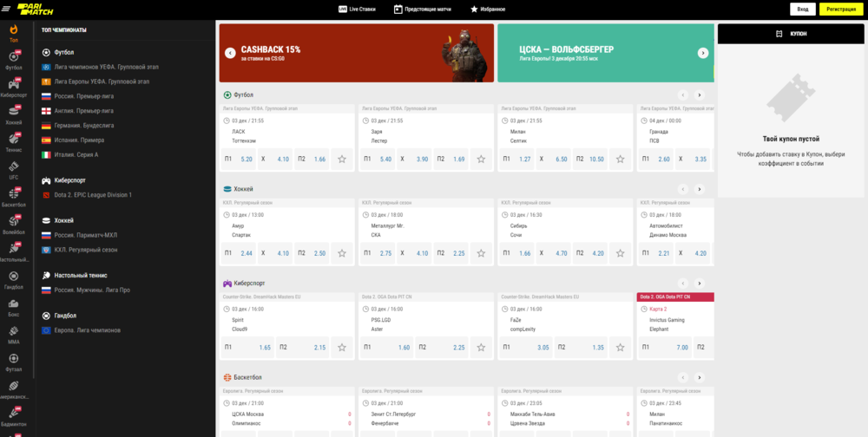Select the Киберспорт icon in the sports sidebar
The image size is (868, 437).
(x=13, y=87)
